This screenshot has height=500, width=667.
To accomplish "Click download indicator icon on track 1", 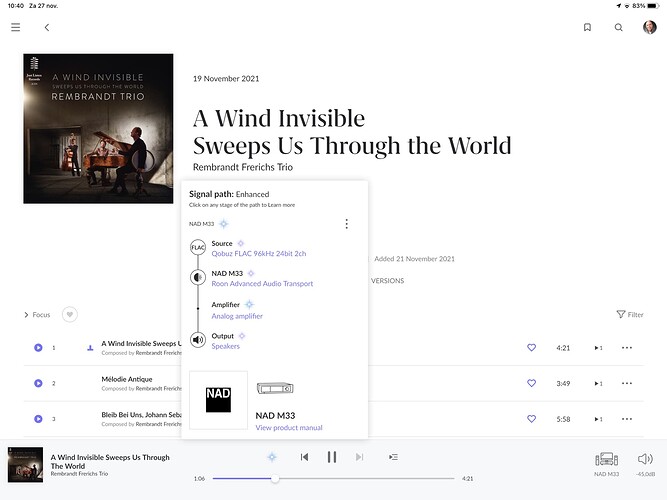I will [x=90, y=348].
